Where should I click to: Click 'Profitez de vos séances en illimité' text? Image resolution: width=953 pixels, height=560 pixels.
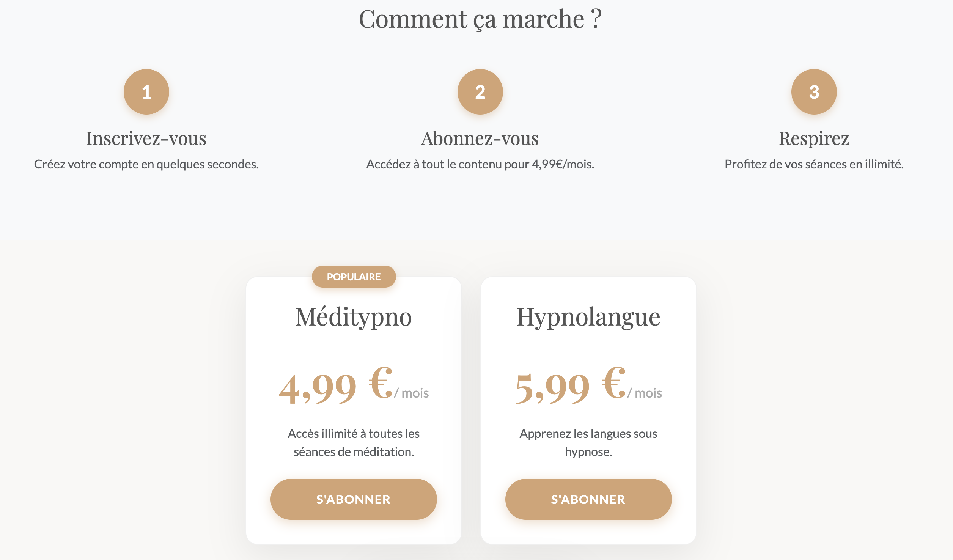click(x=814, y=164)
